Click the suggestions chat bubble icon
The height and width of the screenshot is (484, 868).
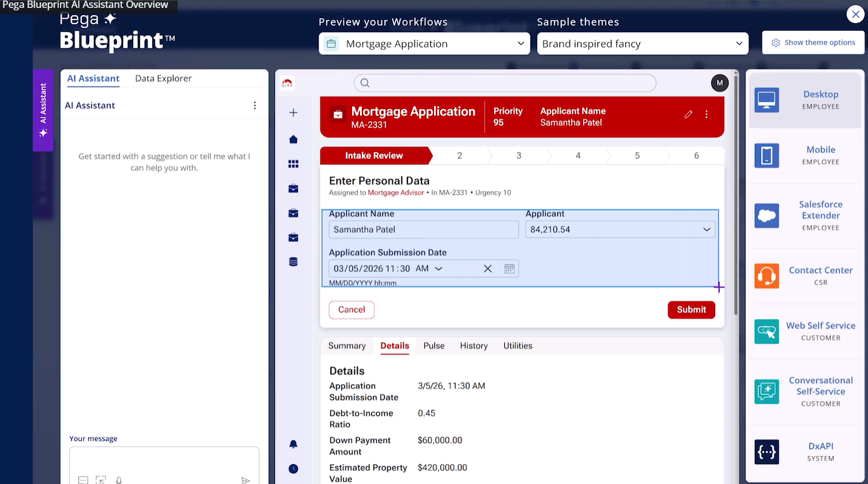[83, 480]
